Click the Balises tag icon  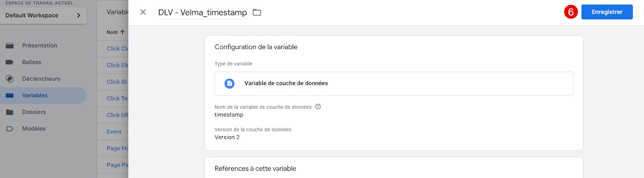point(10,62)
